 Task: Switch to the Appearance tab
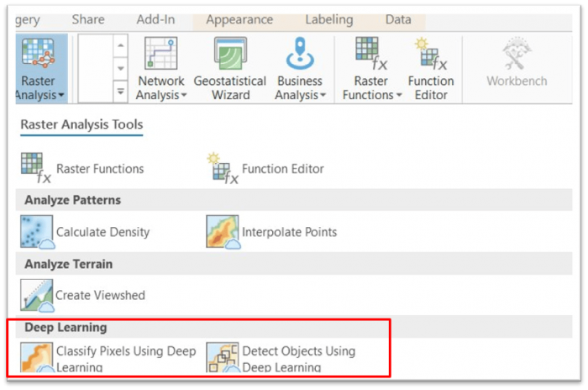pyautogui.click(x=239, y=19)
